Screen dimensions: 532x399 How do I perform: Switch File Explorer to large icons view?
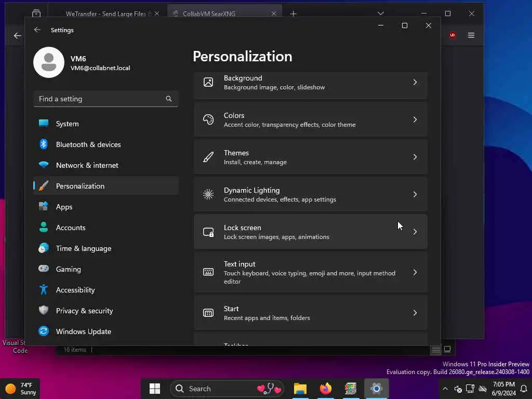(447, 349)
